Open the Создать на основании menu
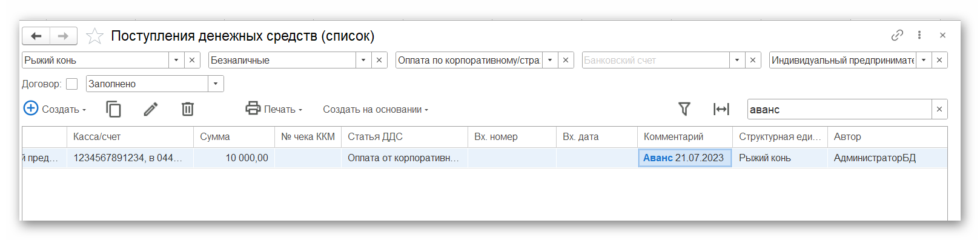This screenshot has height=240, width=980. (376, 110)
